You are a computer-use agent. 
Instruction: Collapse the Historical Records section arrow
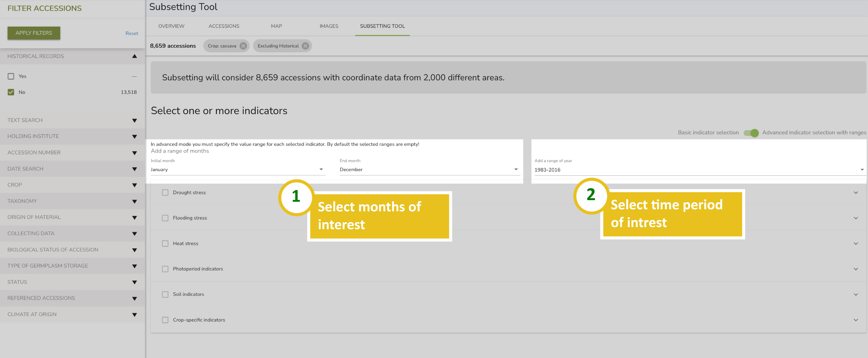[134, 56]
